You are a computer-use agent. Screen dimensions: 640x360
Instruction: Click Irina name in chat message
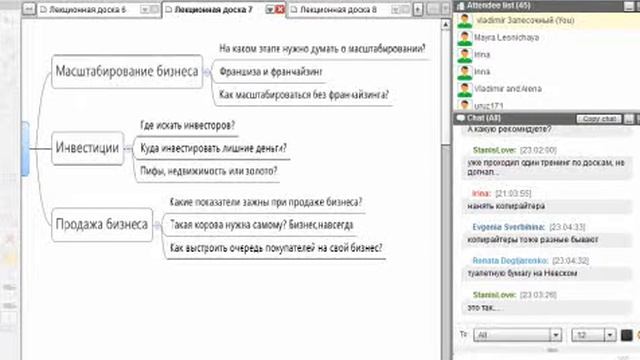point(481,193)
